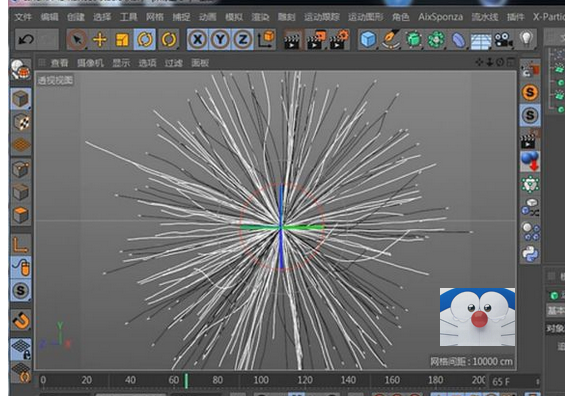Toggle the X axis lock
Viewport: 565px width, 396px height.
(198, 39)
